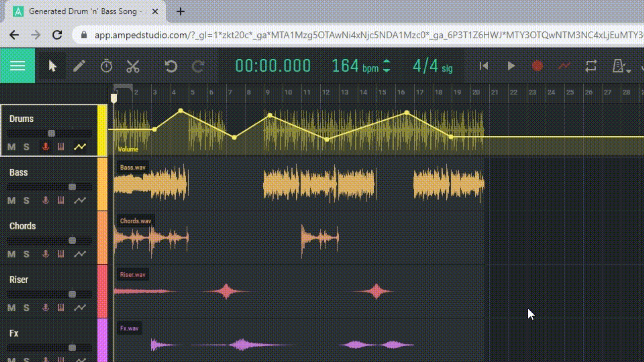Toggle loop playback mode
644x362 pixels.
[x=591, y=66]
